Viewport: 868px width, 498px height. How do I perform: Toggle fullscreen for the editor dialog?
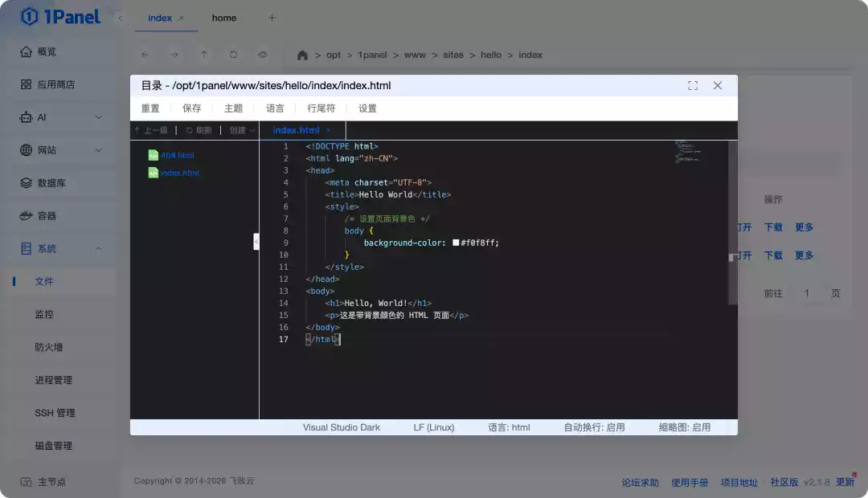pos(693,86)
